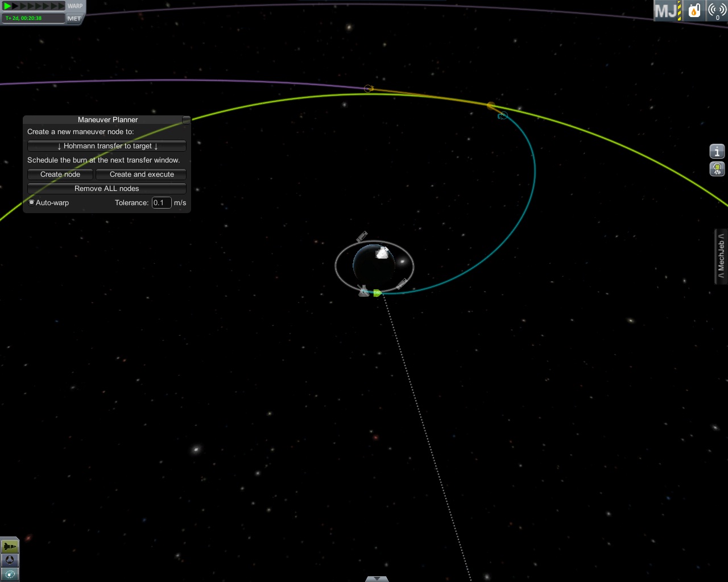
Task: Click the teal closest approach marker
Action: pyautogui.click(x=502, y=116)
